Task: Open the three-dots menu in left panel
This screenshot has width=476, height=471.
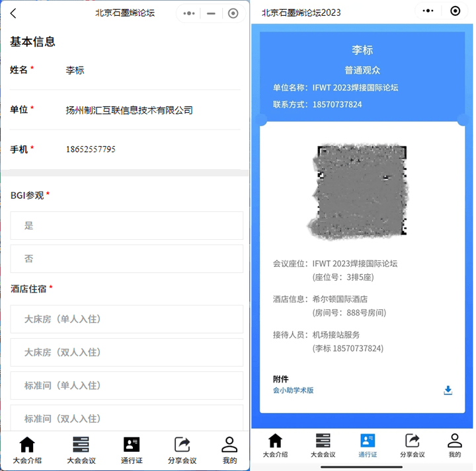Action: 189,13
